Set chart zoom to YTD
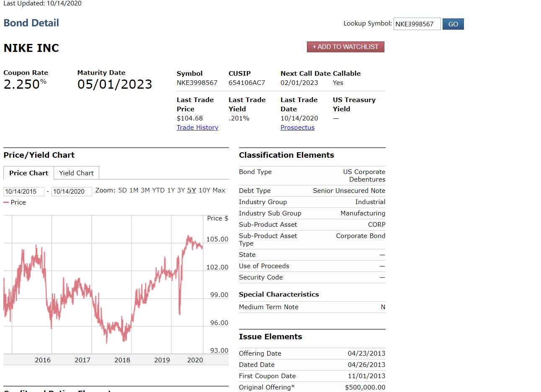The width and height of the screenshot is (541, 392). pos(158,190)
